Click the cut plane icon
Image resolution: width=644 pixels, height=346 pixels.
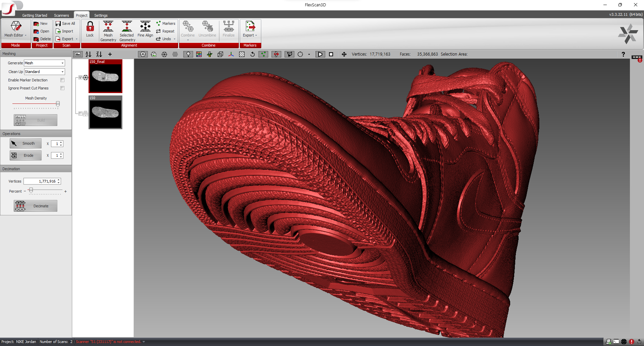click(x=210, y=54)
